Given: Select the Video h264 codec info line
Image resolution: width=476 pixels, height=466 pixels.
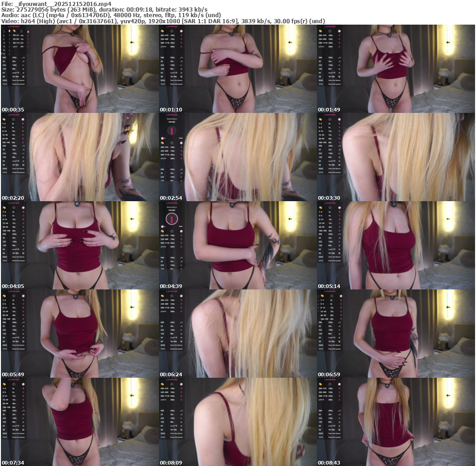Looking at the screenshot, I should tap(163, 21).
